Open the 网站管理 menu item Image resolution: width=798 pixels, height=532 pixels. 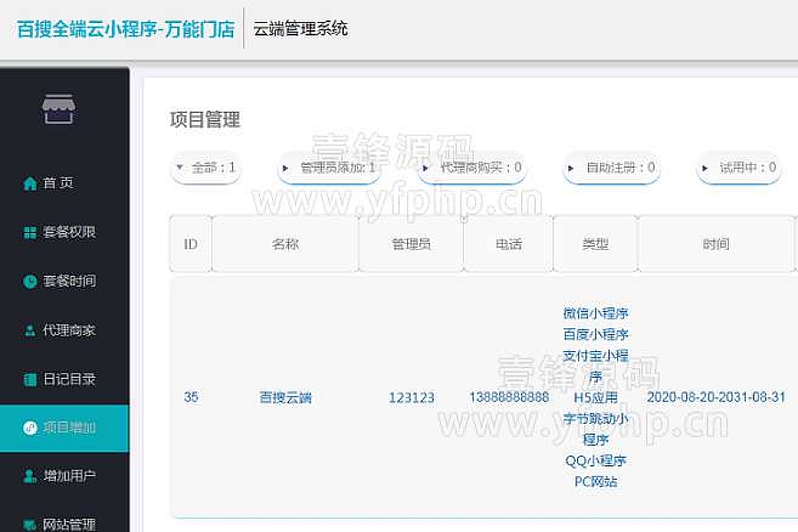pos(69,524)
